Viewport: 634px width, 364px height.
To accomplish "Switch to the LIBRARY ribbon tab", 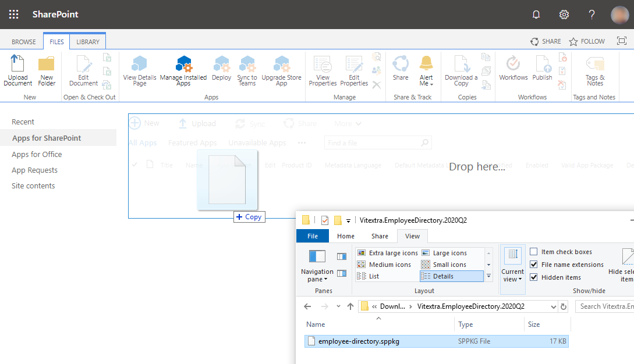I will pyautogui.click(x=88, y=42).
